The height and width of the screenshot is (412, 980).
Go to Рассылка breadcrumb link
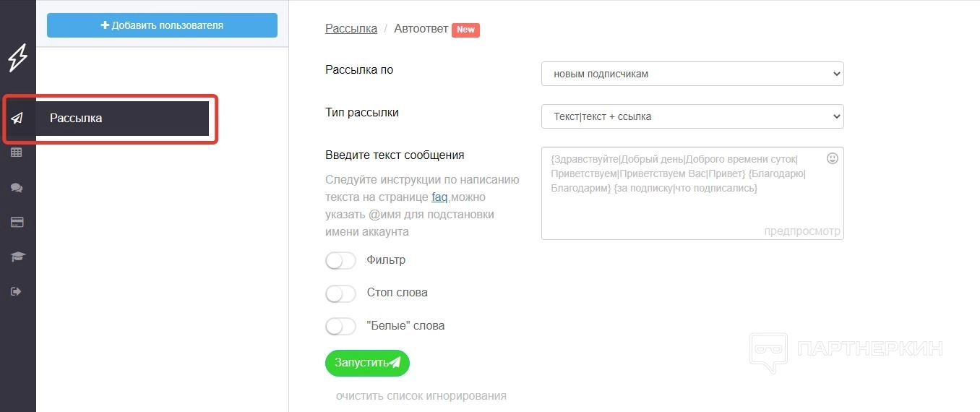pos(351,29)
